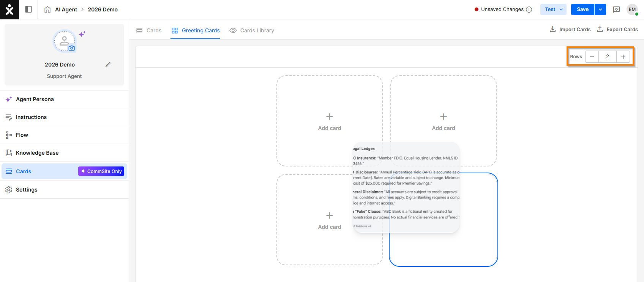Click the dragged Legal Ledger card
Image resolution: width=644 pixels, height=282 pixels.
click(406, 187)
